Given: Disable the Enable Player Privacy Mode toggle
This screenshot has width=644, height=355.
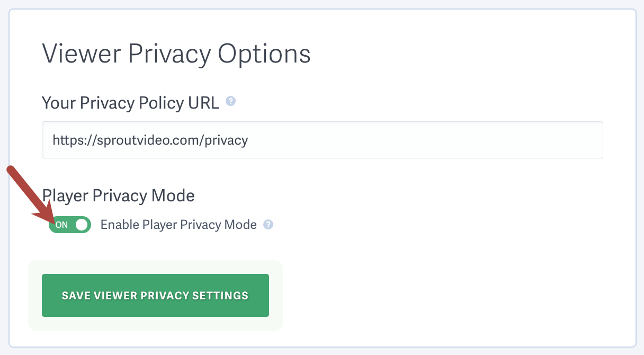Looking at the screenshot, I should tap(69, 225).
